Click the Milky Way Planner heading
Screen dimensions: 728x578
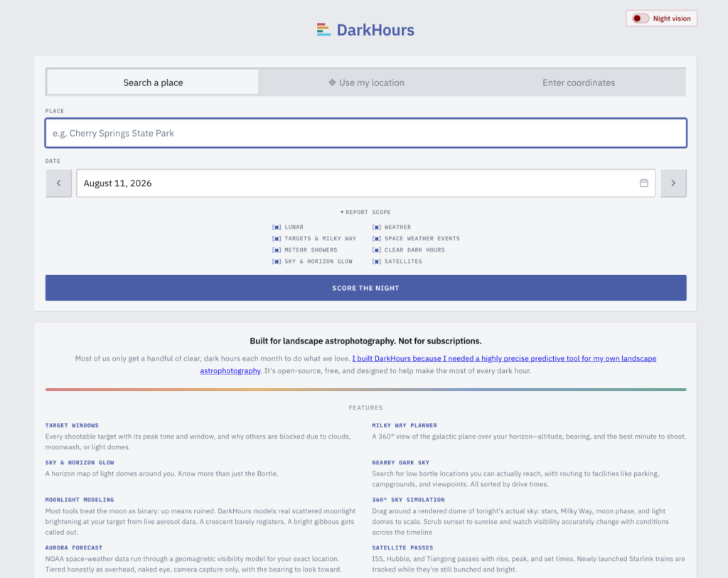(405, 425)
